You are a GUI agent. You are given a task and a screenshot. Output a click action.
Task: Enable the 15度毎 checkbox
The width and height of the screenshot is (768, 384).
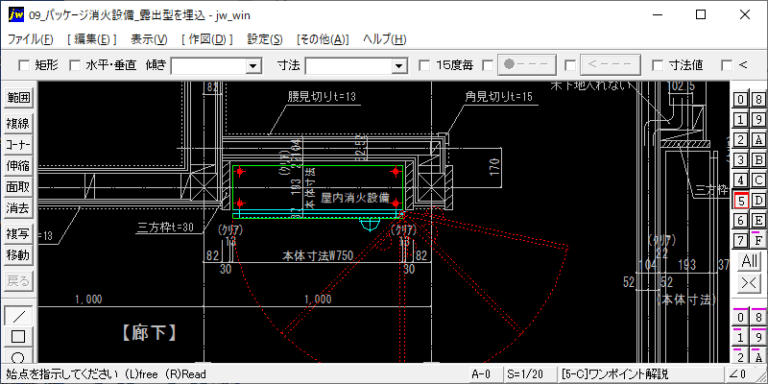[425, 65]
